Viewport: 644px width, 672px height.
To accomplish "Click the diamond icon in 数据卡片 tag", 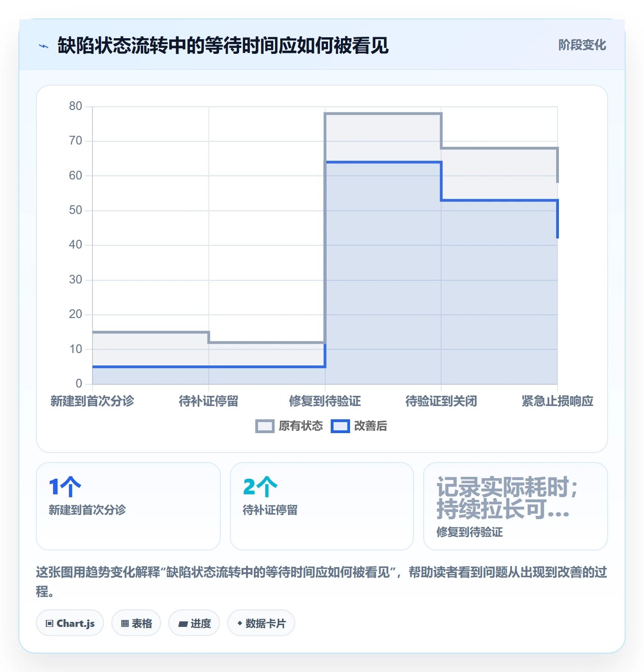I will (x=240, y=623).
